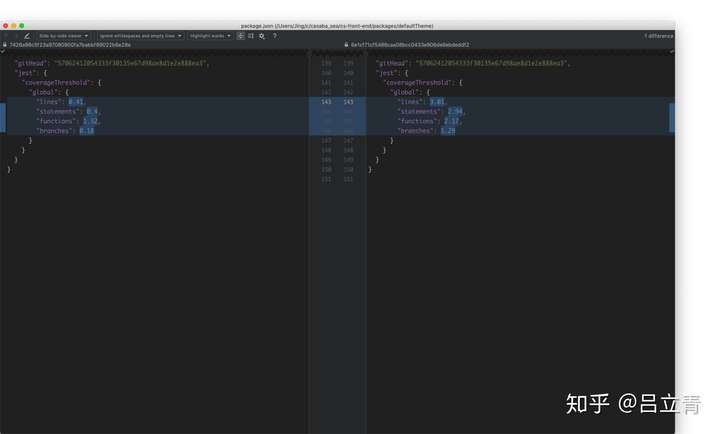Open the Highlight words dropdown

[x=210, y=36]
